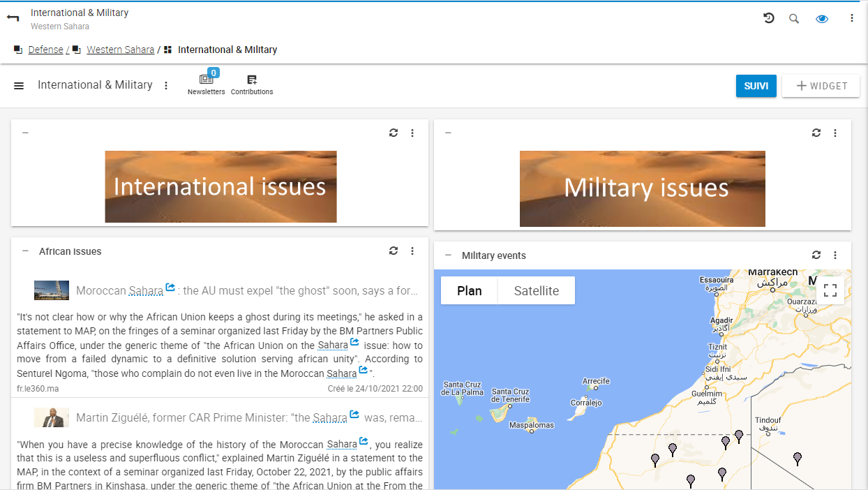
Task: Click Créé le 24/10/2021 22:00 date text
Action: click(x=375, y=388)
